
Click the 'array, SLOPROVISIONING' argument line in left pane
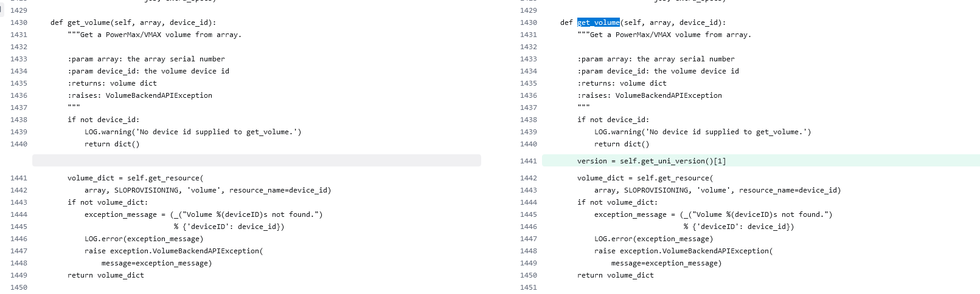pos(208,190)
